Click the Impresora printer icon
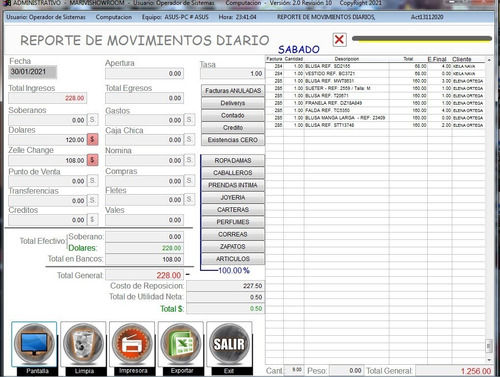Viewport: 500px width, 377px height. (132, 344)
